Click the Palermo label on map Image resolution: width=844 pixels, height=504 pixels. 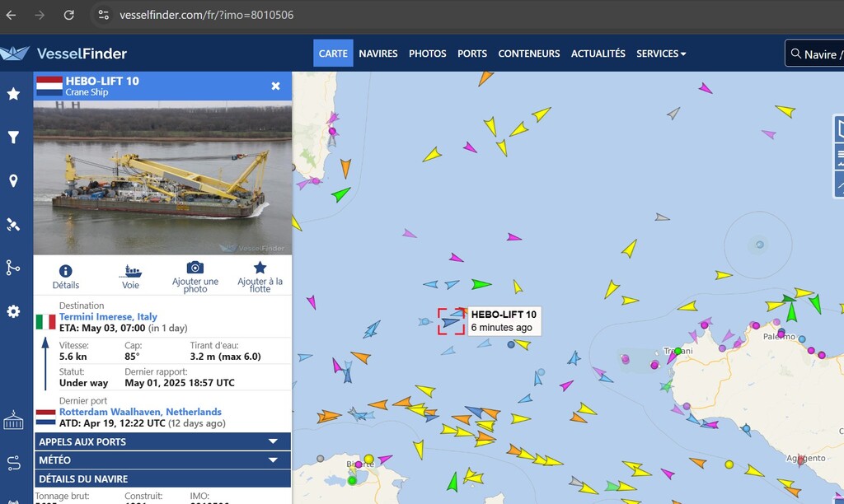pyautogui.click(x=779, y=337)
